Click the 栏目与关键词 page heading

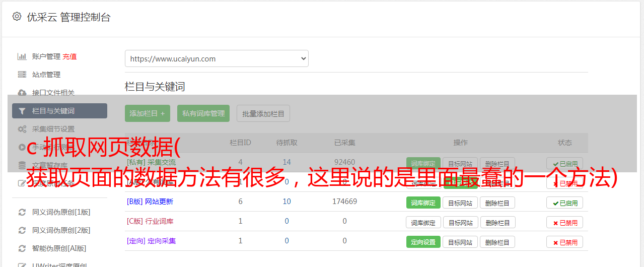[155, 87]
